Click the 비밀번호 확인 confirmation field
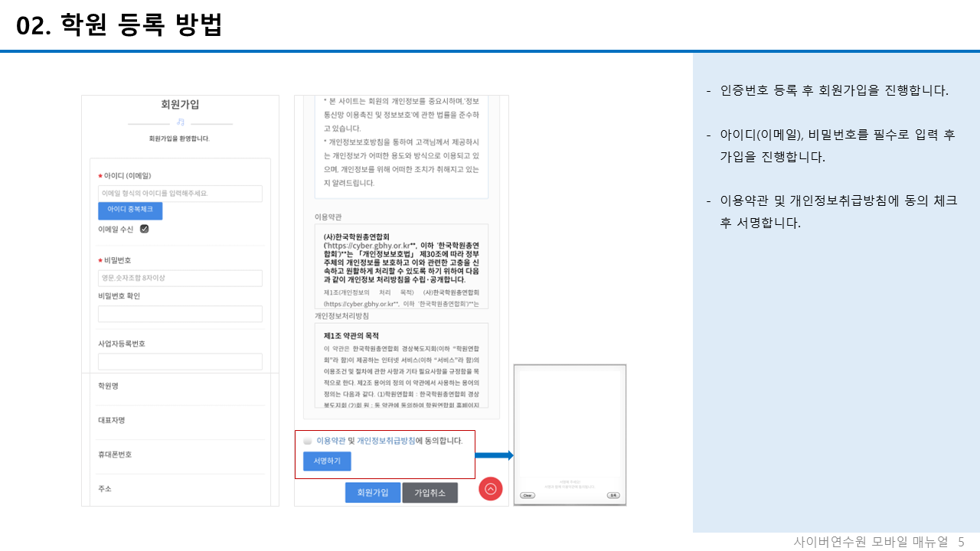This screenshot has width=980, height=551. [x=180, y=314]
